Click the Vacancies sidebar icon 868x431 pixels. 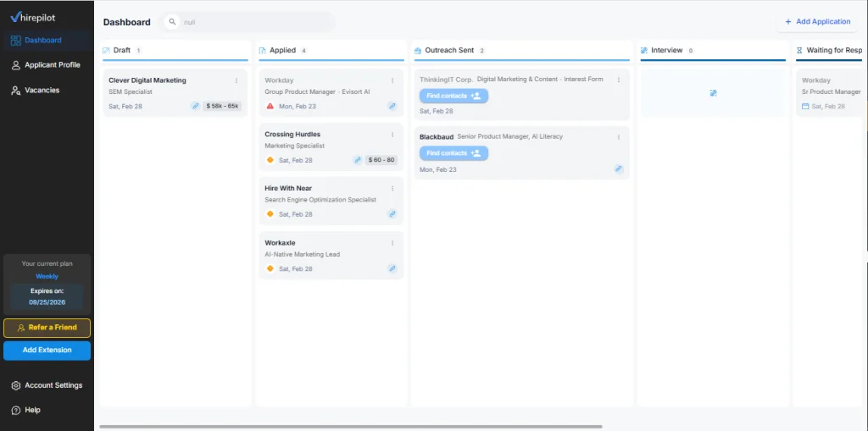pyautogui.click(x=16, y=91)
